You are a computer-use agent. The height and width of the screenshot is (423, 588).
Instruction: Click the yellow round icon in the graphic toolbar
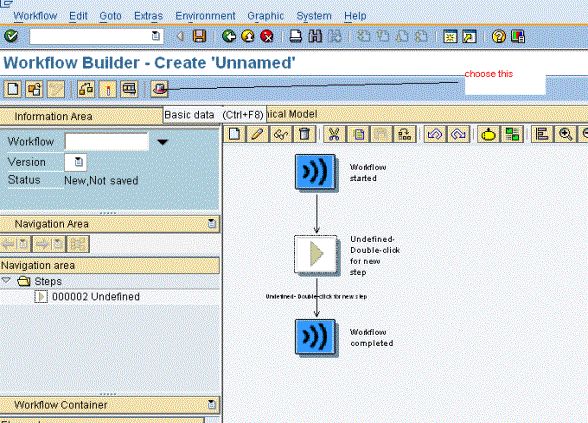488,134
